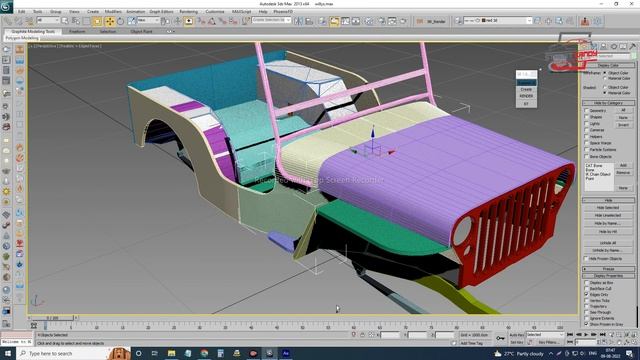Select Shaded Object Color radio button
The image size is (640, 360).
tap(605, 87)
